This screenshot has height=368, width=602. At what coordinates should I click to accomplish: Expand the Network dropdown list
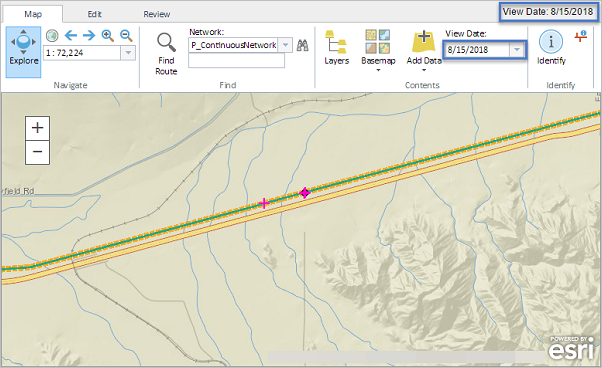[x=285, y=45]
